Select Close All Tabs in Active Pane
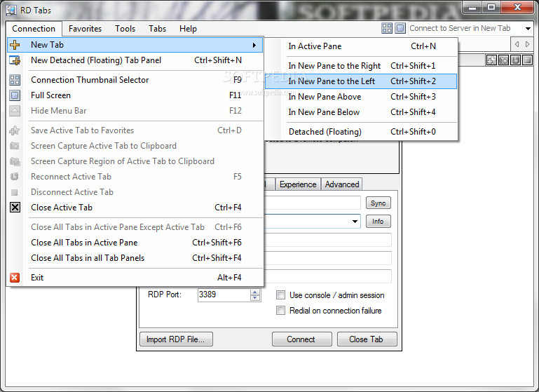This screenshot has height=392, width=539. [x=135, y=243]
